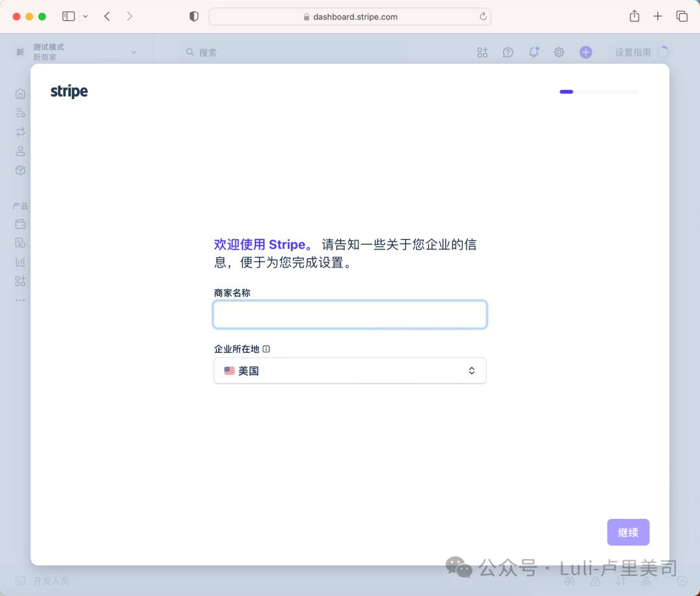Click the collapse arrow icon at bottom right
The height and width of the screenshot is (596, 700).
pyautogui.click(x=682, y=581)
